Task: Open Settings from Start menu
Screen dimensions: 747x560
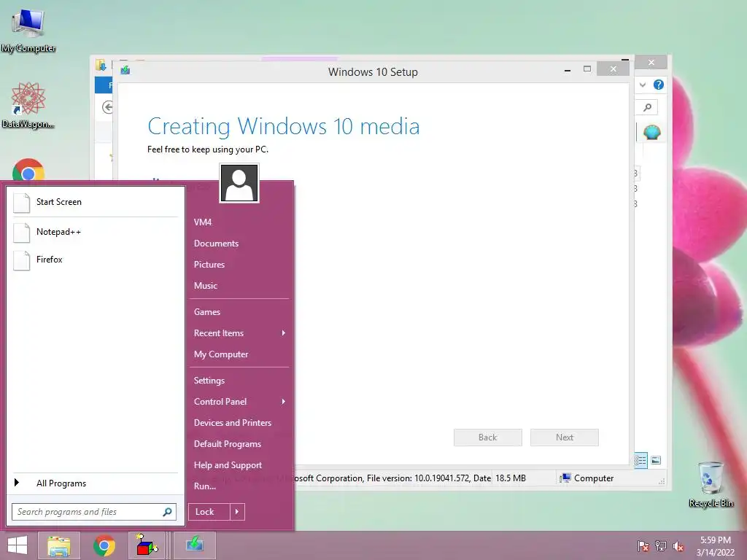Action: click(x=209, y=381)
